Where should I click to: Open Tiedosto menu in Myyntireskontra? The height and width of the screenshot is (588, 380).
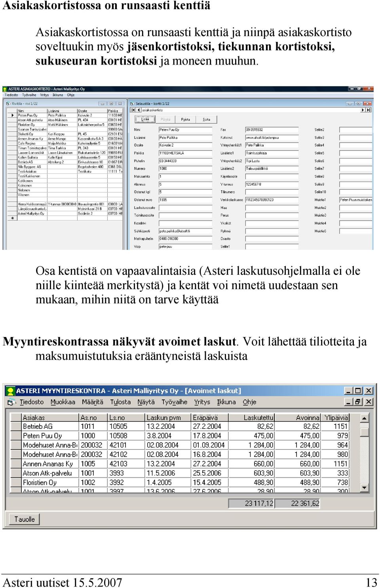pyautogui.click(x=32, y=402)
